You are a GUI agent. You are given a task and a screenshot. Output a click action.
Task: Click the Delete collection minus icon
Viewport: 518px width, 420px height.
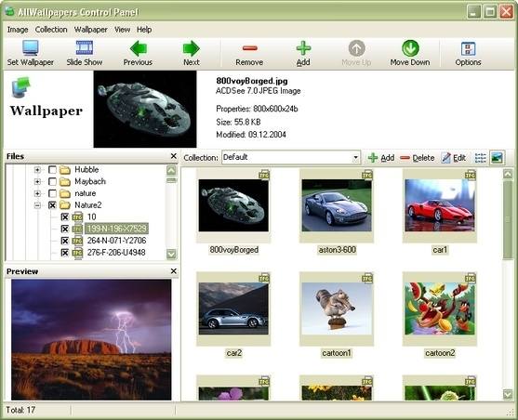tap(405, 158)
